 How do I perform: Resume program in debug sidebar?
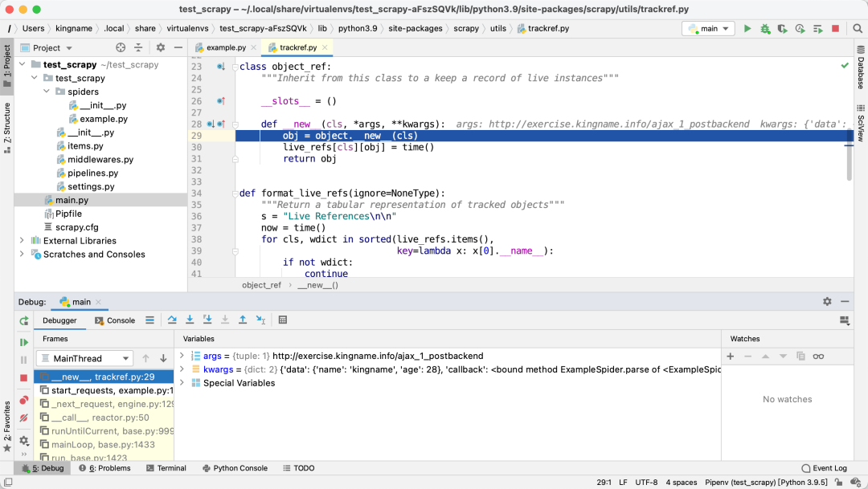[x=24, y=342]
